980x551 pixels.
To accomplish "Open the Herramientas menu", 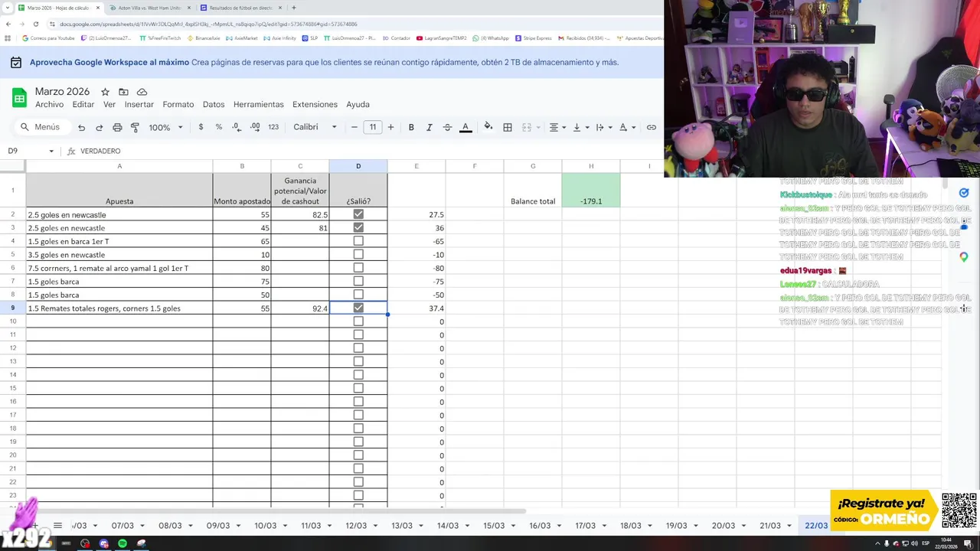I will click(x=259, y=104).
